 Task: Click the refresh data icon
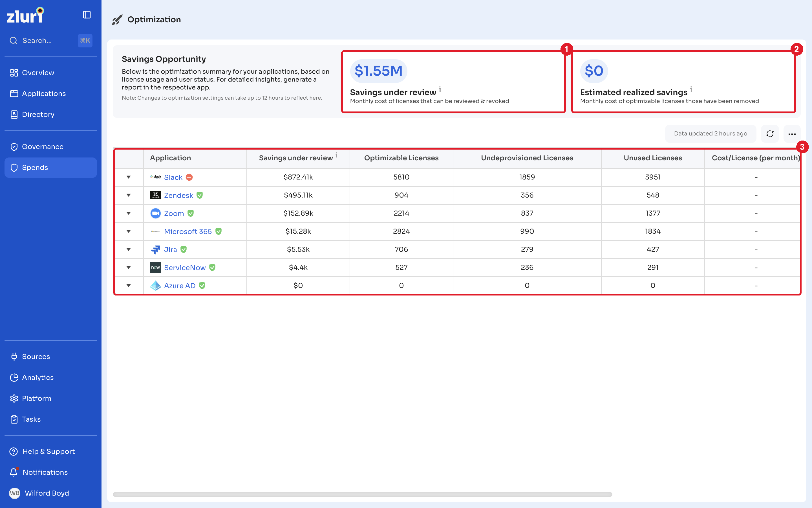coord(770,134)
